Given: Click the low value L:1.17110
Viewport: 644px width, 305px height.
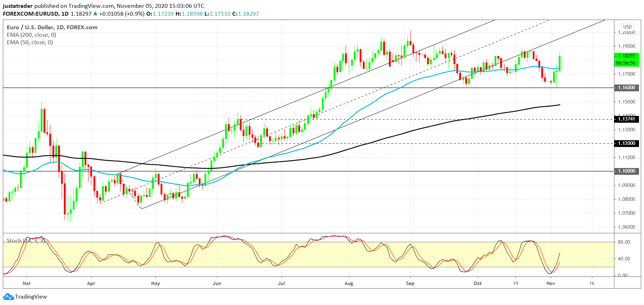Looking at the screenshot, I should [x=218, y=14].
